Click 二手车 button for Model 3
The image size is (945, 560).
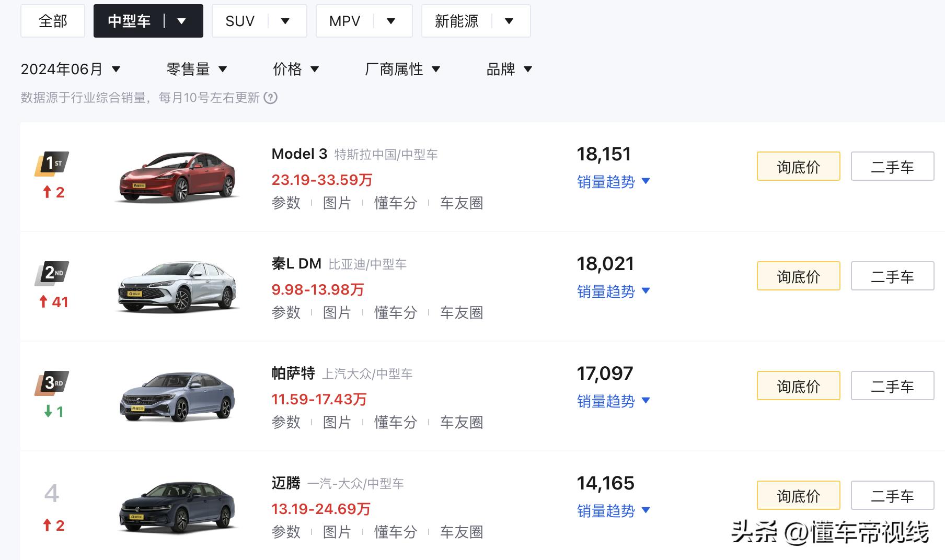click(893, 167)
